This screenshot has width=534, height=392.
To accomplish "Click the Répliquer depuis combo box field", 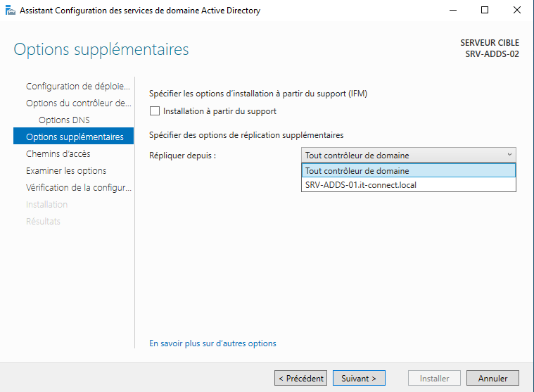I will pyautogui.click(x=401, y=155).
